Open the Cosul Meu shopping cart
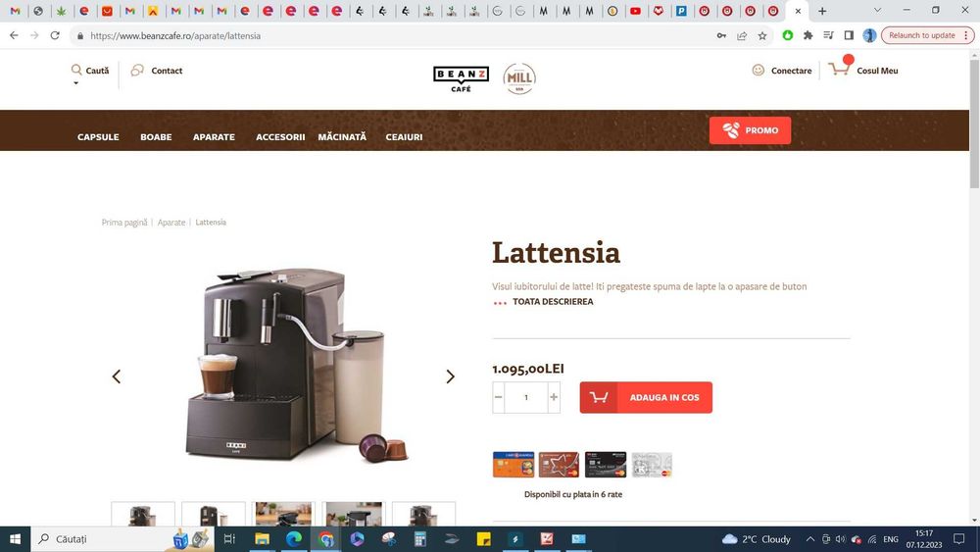The image size is (980, 552). pyautogui.click(x=840, y=68)
